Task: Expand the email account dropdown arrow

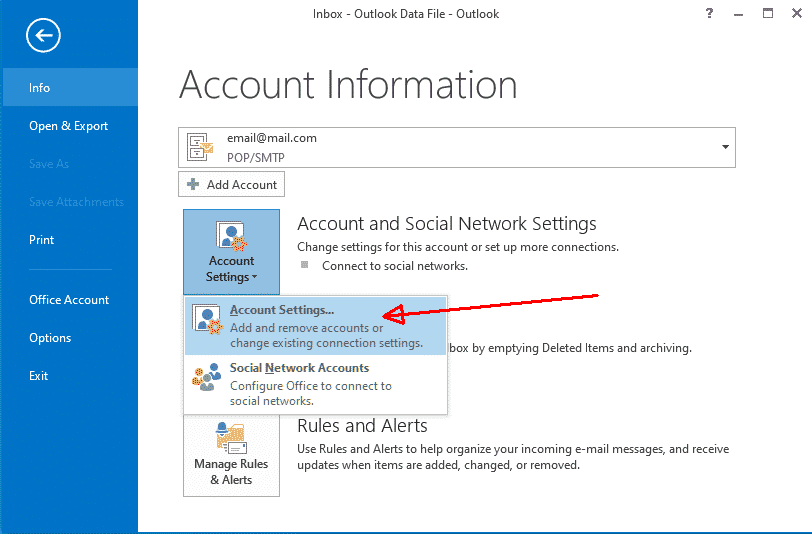Action: [x=724, y=147]
